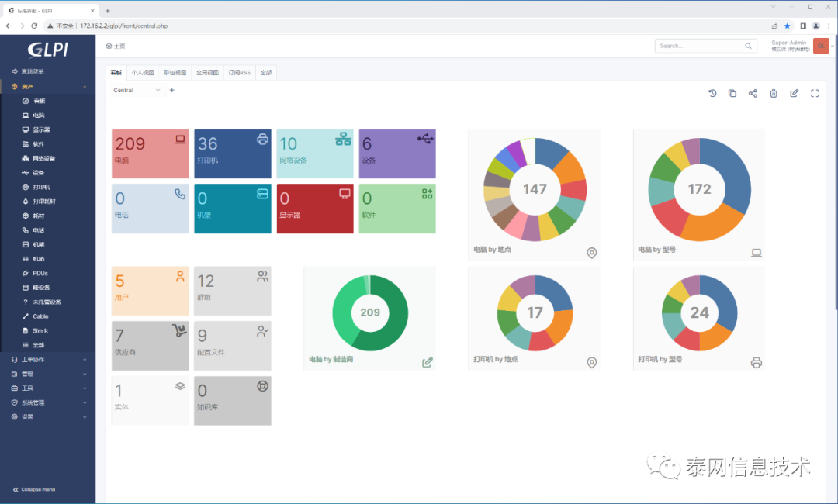Share the Central dashboard via share icon
838x504 pixels.
[753, 93]
